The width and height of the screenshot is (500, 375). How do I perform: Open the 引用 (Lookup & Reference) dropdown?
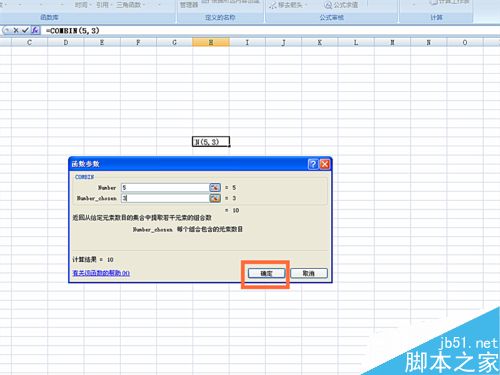104,5
